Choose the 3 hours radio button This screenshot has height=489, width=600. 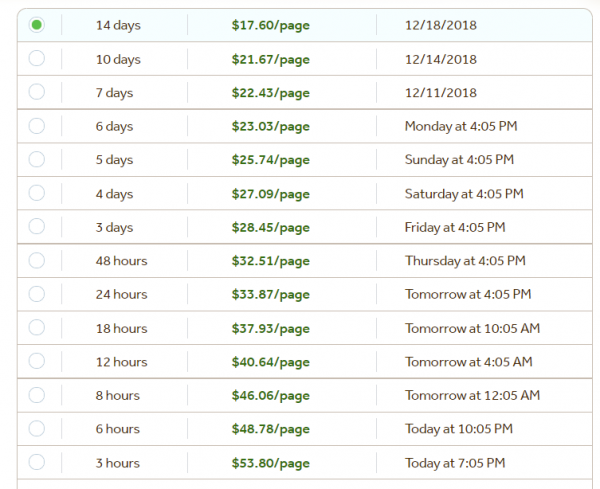37,463
